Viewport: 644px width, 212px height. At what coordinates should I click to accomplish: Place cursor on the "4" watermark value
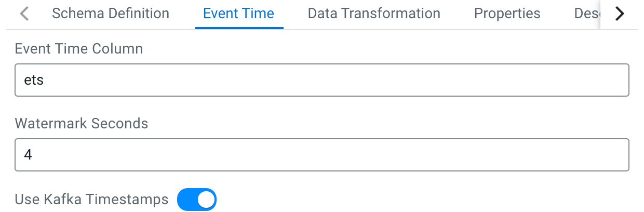point(28,155)
